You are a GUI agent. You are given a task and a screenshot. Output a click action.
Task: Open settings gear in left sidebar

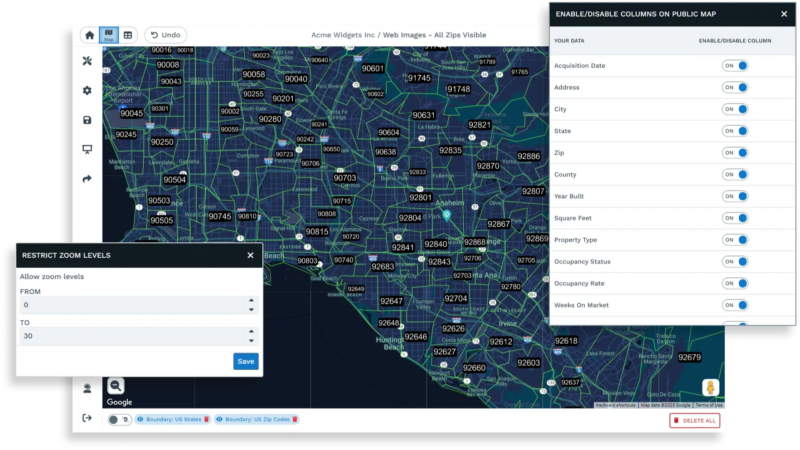[x=87, y=91]
